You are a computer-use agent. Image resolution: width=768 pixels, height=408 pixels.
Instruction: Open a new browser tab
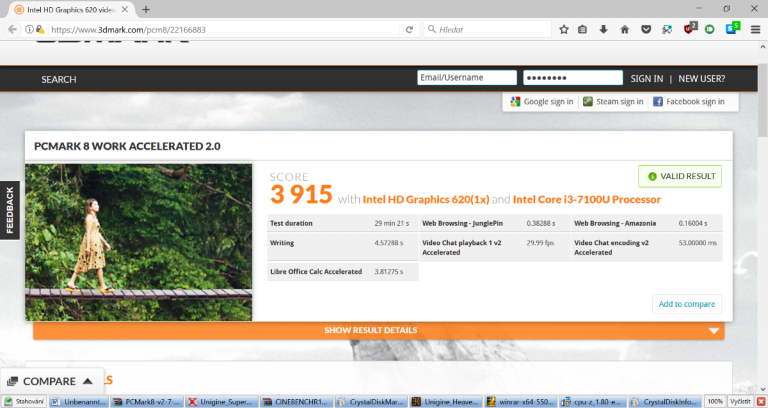pos(146,9)
